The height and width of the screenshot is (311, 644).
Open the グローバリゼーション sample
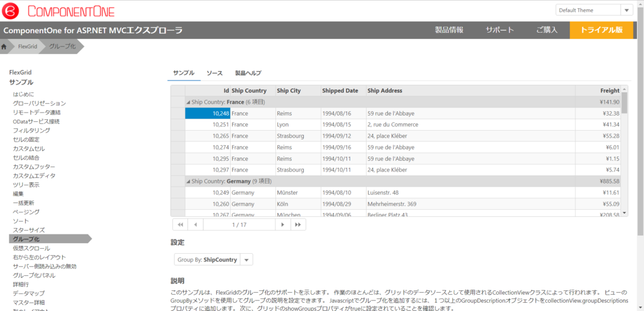(x=39, y=104)
